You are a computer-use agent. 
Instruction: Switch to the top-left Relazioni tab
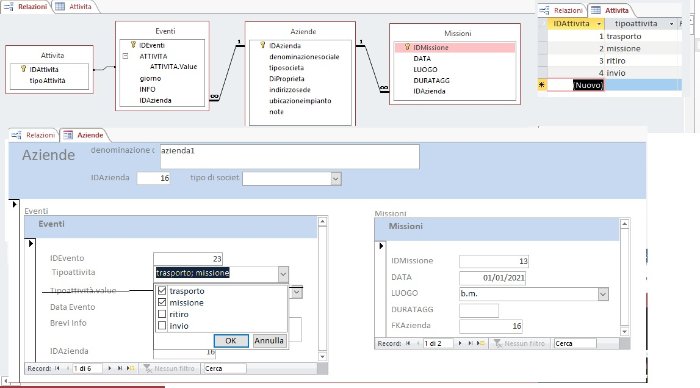27,7
